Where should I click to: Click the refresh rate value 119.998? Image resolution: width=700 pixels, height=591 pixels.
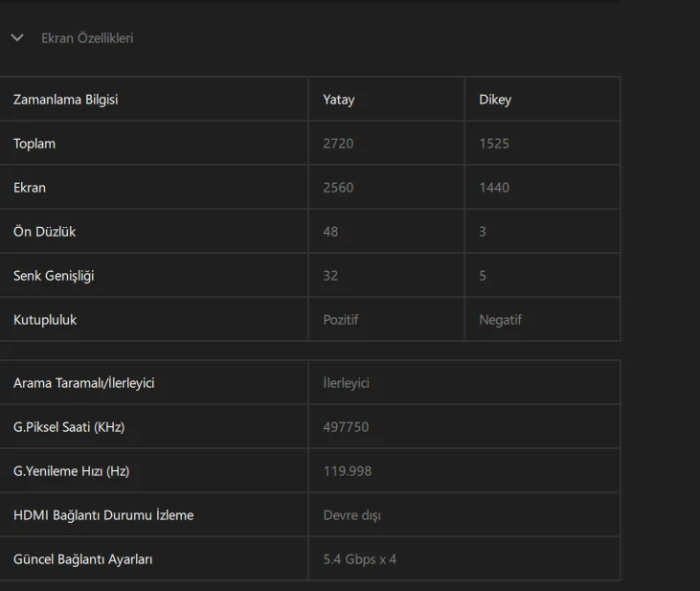coord(348,471)
